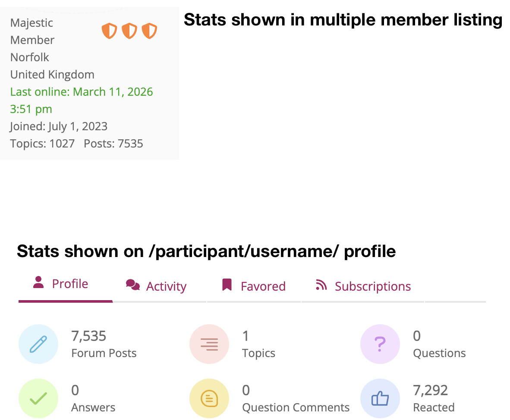Click the Posts: 7535 stat
The image size is (510, 420).
tap(113, 144)
